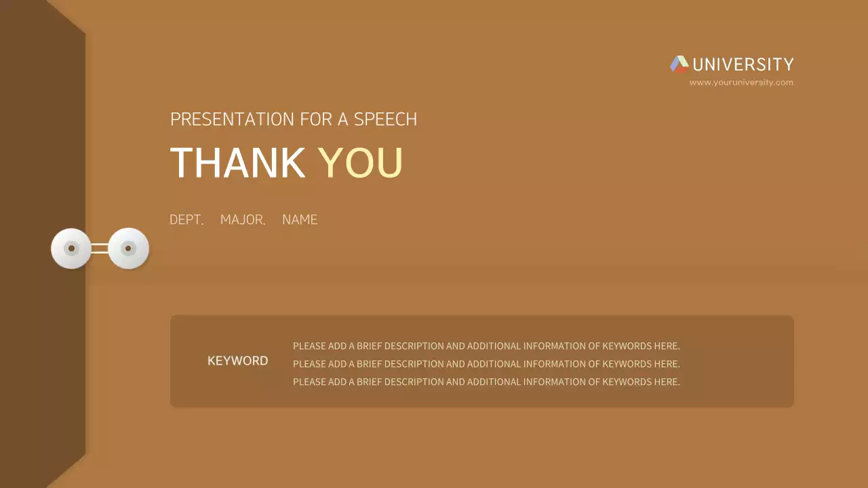
Task: Click the KEYWORD heading in the box
Action: 238,361
